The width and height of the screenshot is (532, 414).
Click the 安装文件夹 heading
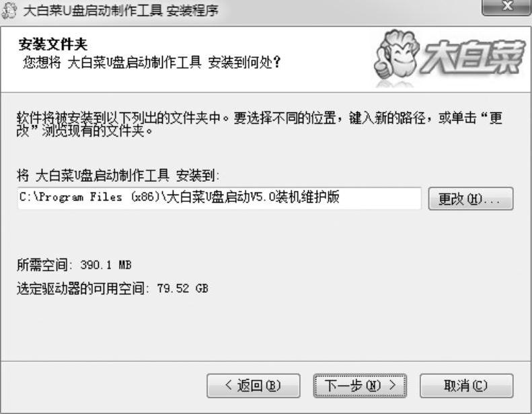[x=53, y=44]
